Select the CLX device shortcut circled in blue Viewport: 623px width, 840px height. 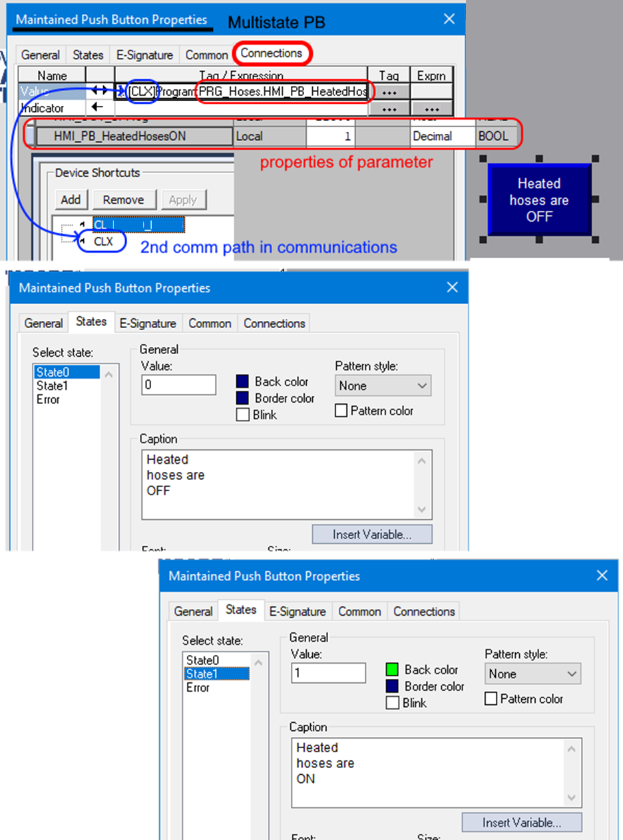103,242
